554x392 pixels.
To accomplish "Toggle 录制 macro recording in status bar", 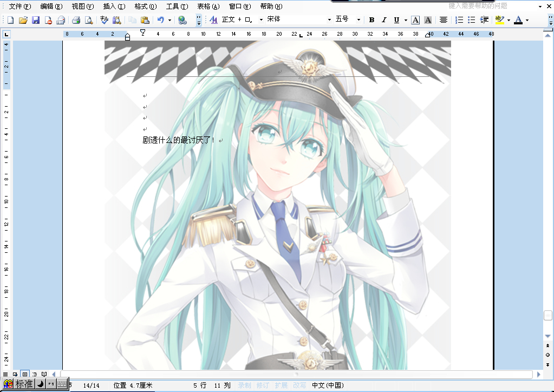I will pos(244,386).
